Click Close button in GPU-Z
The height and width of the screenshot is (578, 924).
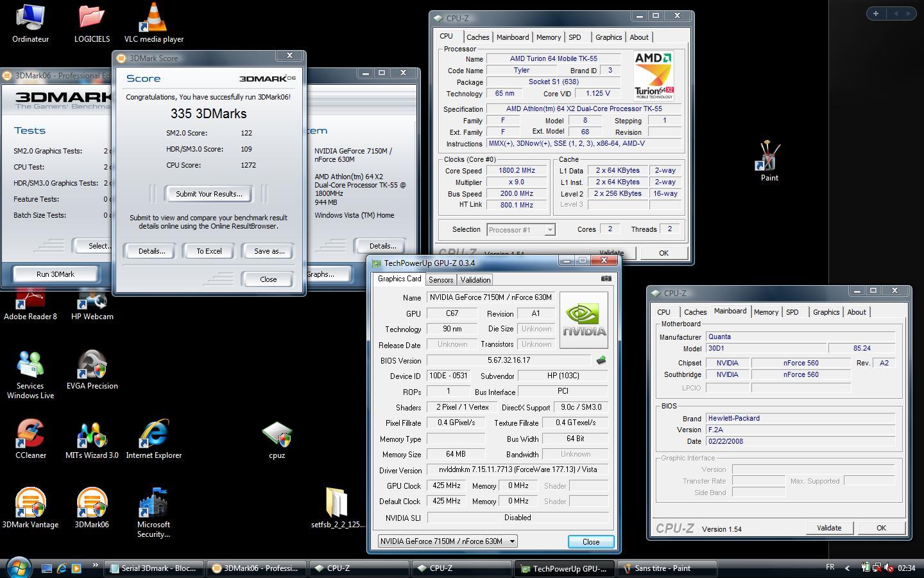point(591,542)
